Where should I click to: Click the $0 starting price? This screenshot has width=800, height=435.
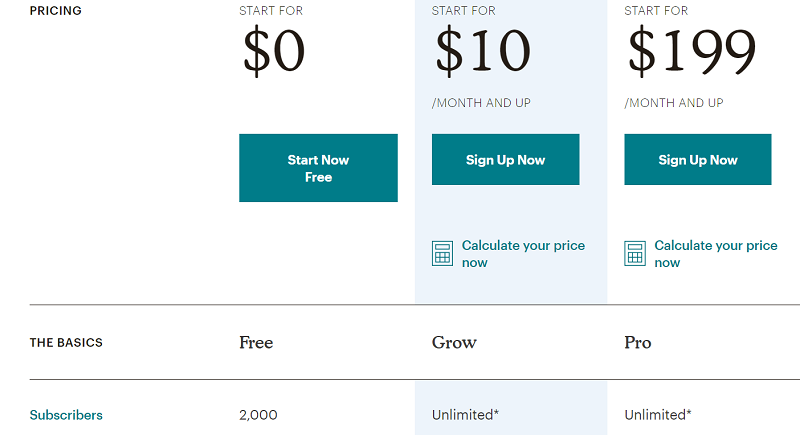click(273, 51)
